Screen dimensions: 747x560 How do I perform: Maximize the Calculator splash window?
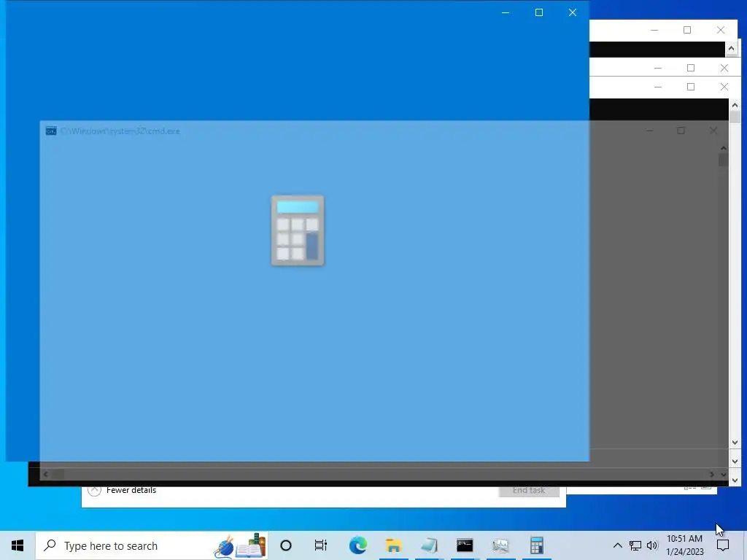point(539,12)
